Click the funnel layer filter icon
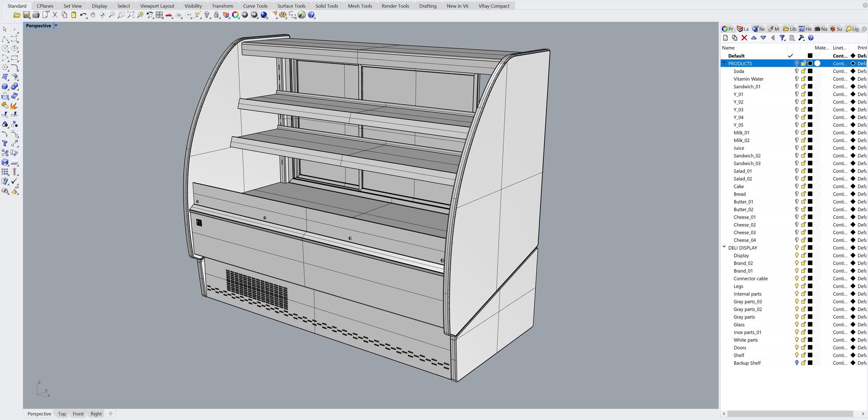Screen dimensions: 868x420 783,38
